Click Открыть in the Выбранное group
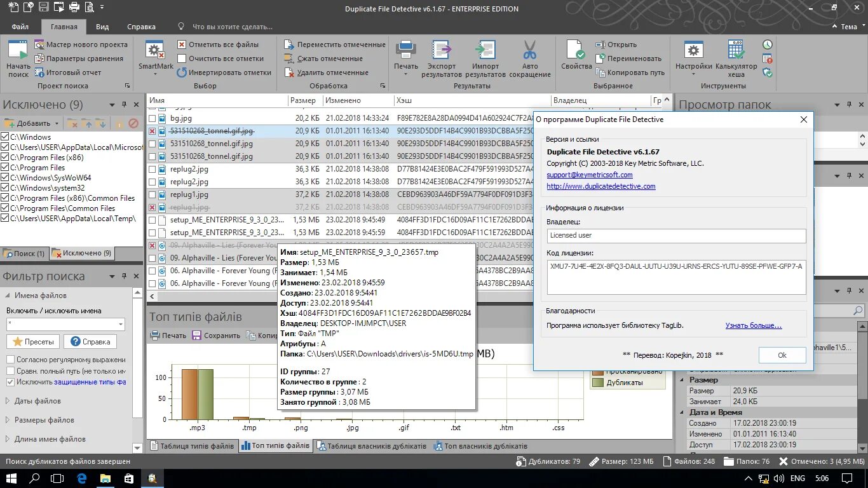The height and width of the screenshot is (488, 868). 616,44
